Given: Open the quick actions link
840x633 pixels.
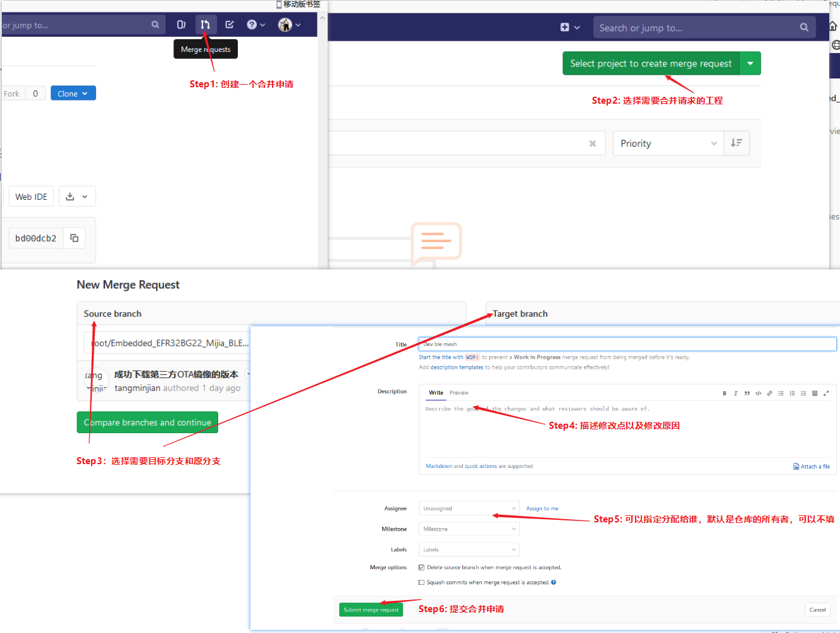Looking at the screenshot, I should [x=481, y=466].
